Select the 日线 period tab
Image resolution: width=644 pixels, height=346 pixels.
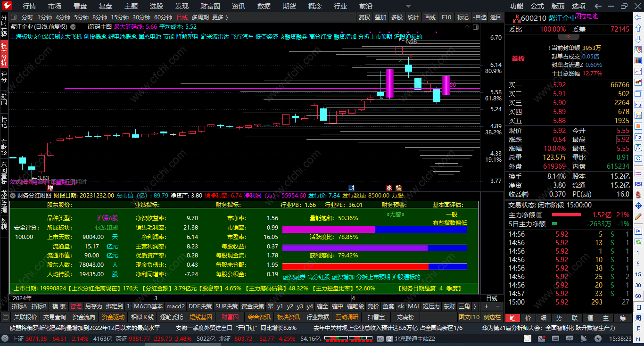(x=182, y=17)
